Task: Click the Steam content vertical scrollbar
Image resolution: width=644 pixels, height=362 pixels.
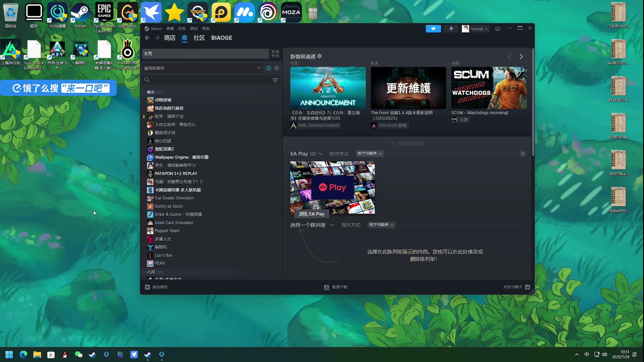Action: (533, 102)
